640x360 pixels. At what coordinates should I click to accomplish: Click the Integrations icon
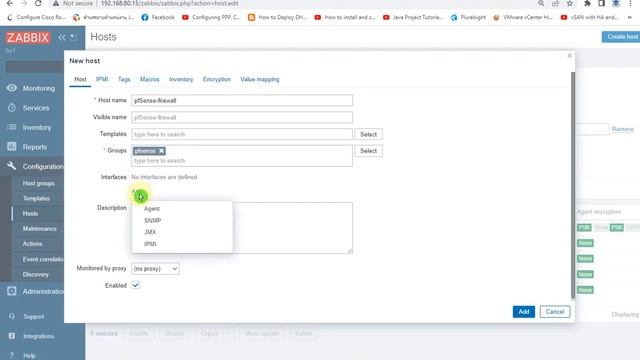[12, 336]
